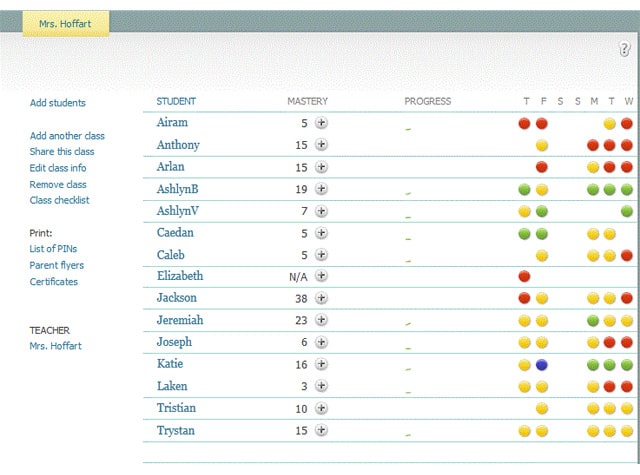The width and height of the screenshot is (640, 475).
Task: Click plus icon next to Jeremiah's mastery
Action: [322, 320]
